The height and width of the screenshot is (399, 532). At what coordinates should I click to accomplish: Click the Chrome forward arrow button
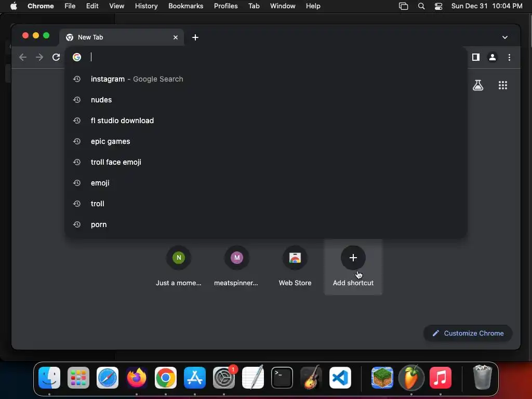39,57
